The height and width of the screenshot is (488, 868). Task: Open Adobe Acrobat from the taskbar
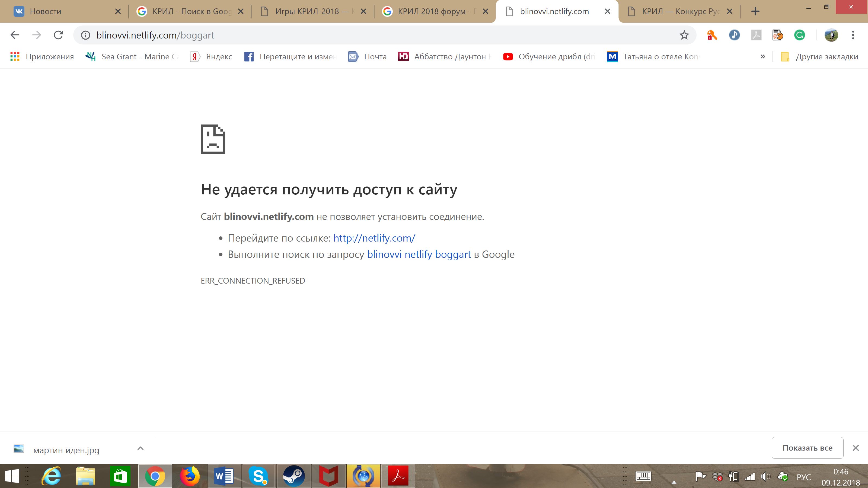tap(398, 476)
